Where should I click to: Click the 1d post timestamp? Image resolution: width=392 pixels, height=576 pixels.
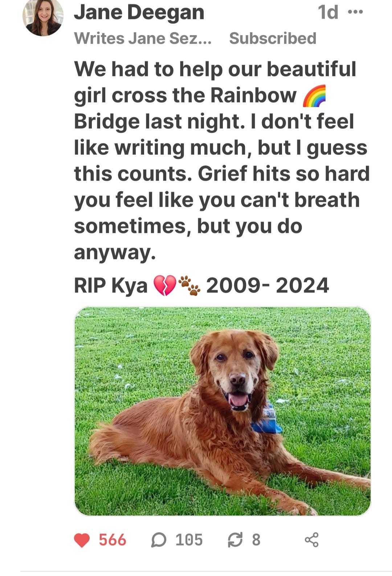(328, 12)
